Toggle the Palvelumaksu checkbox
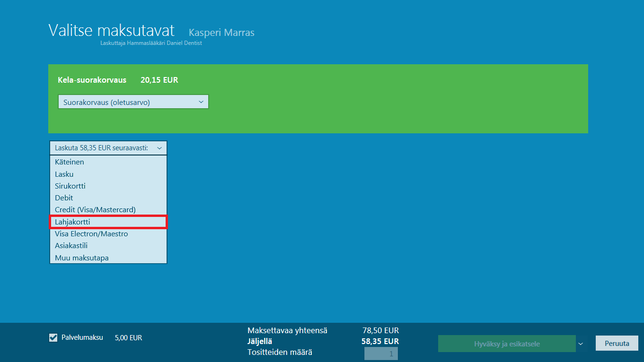644x362 pixels. coord(53,337)
